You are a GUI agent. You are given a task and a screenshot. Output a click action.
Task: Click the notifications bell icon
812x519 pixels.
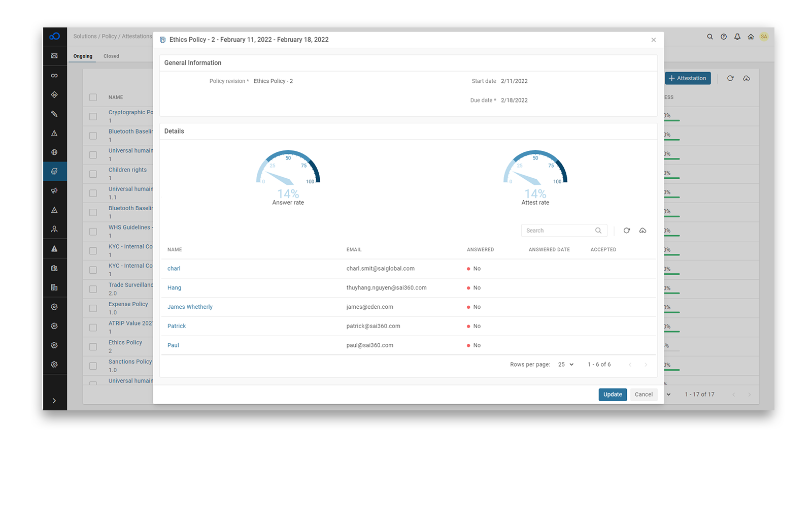click(737, 37)
